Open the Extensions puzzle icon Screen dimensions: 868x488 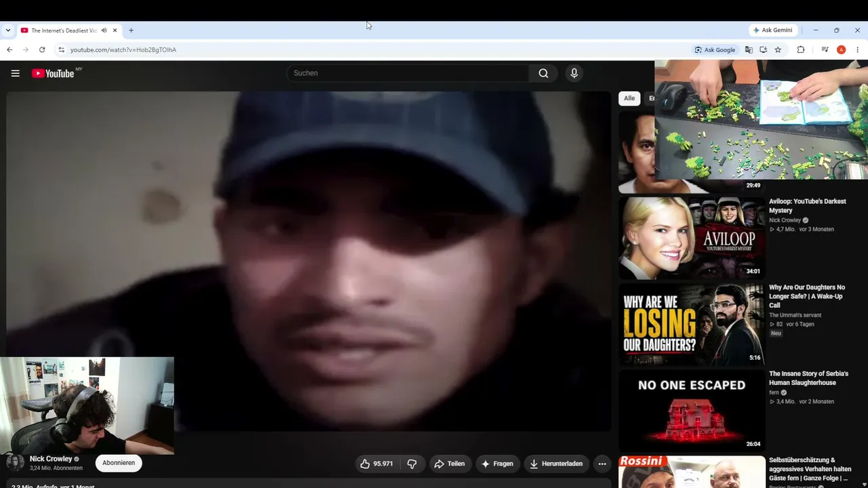click(801, 49)
